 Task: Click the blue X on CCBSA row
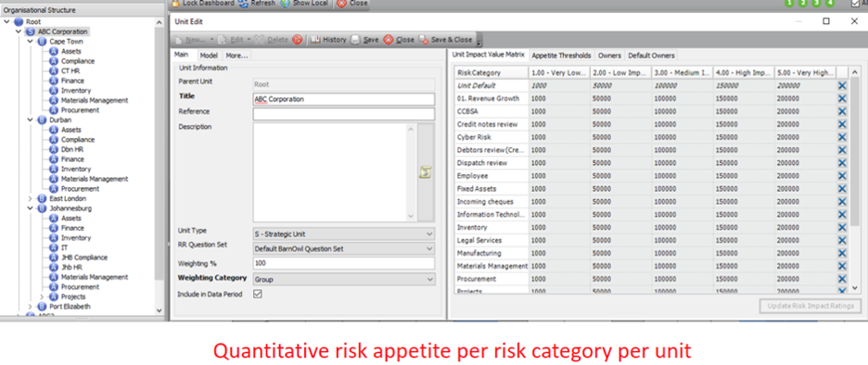(x=842, y=111)
